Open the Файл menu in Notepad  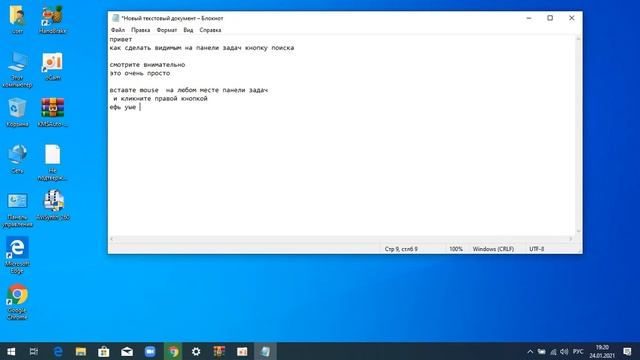point(118,30)
